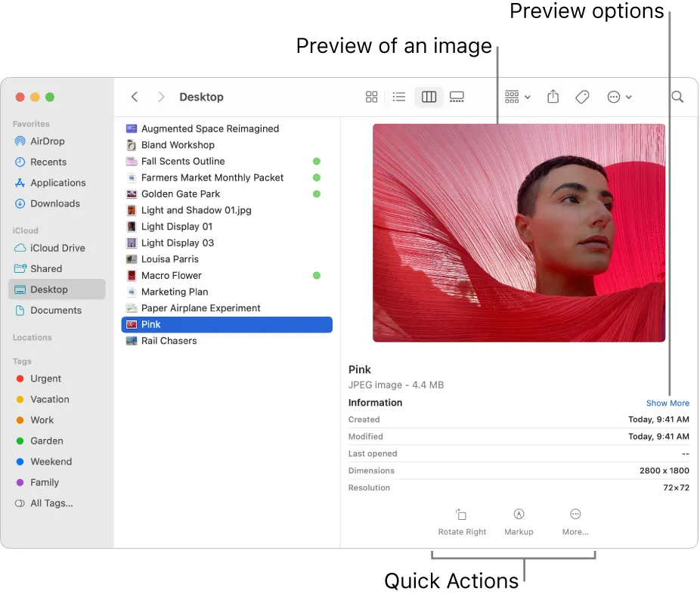The height and width of the screenshot is (597, 700).
Task: Click JPEG image - 4.4 MB text
Action: [x=396, y=385]
